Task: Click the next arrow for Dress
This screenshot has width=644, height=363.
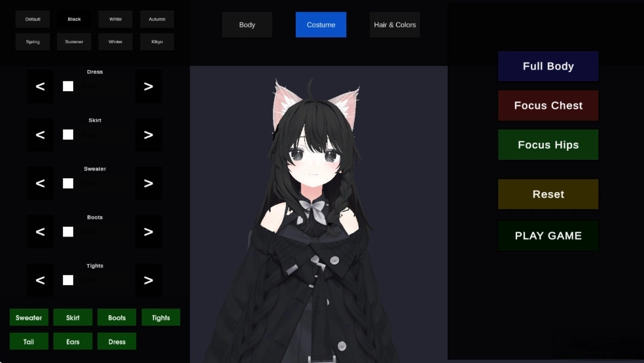Action: [149, 86]
